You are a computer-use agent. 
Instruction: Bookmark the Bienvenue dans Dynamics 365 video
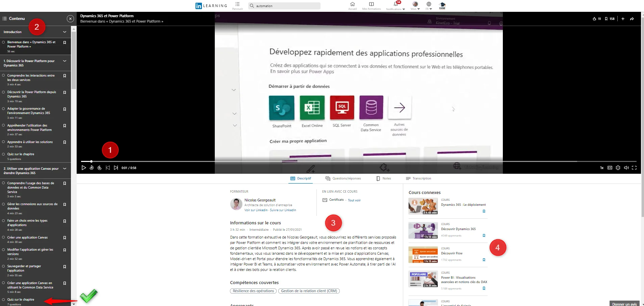(x=65, y=43)
